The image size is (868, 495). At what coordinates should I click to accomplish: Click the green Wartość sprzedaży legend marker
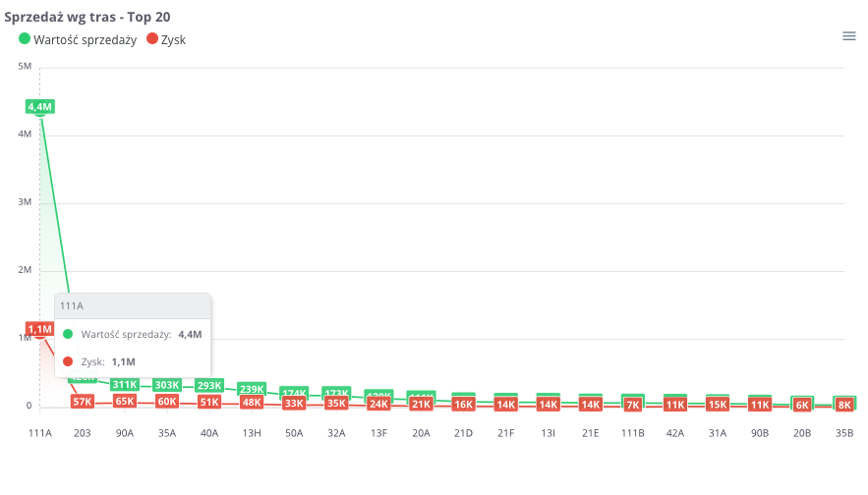point(25,39)
